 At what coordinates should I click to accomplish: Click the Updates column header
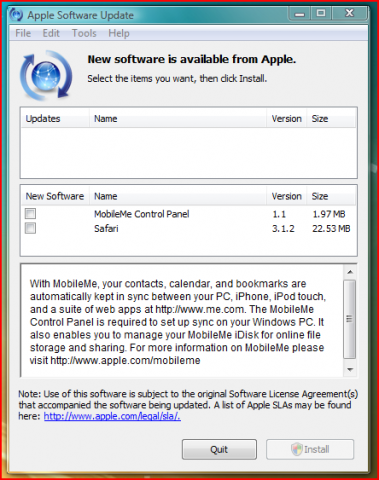point(55,119)
